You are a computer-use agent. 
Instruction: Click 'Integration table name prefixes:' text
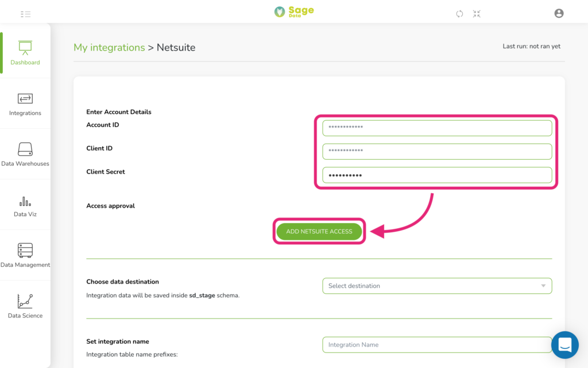click(x=132, y=354)
